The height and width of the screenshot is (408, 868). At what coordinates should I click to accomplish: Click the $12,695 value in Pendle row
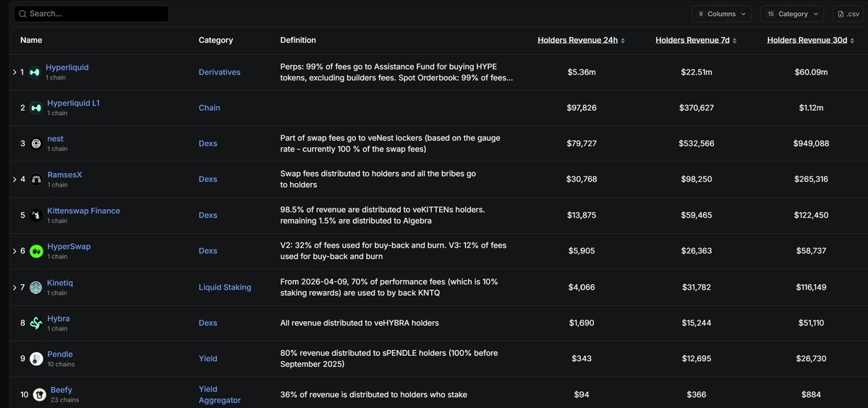(697, 359)
